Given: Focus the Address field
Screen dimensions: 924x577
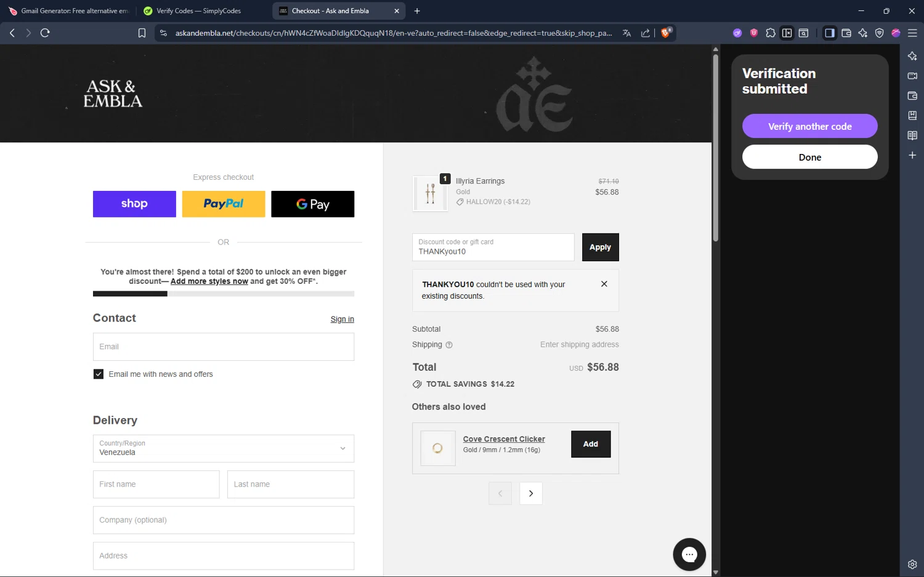Looking at the screenshot, I should tap(224, 556).
